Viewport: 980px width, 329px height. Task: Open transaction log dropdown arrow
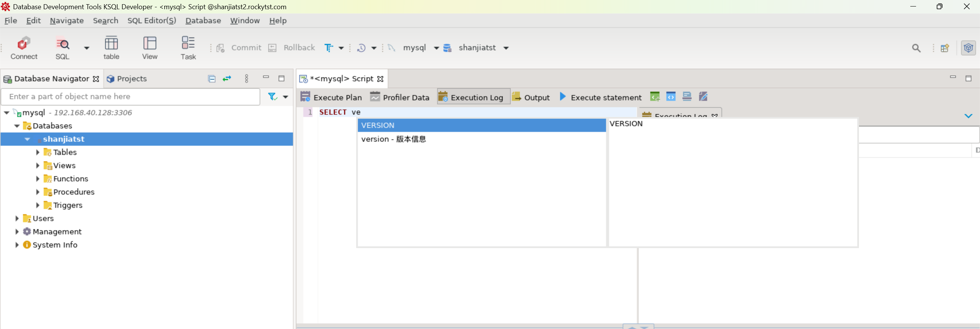tap(374, 48)
